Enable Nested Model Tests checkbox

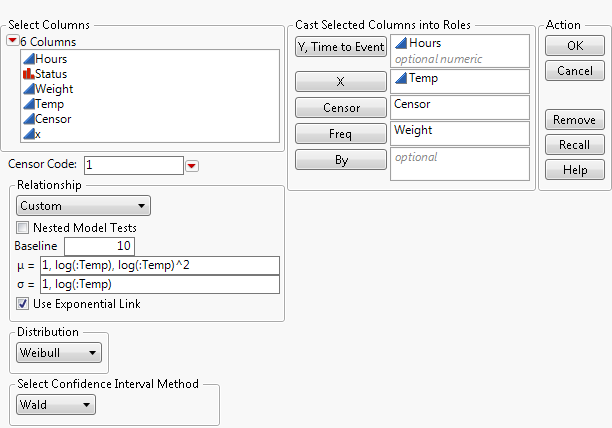coord(23,227)
